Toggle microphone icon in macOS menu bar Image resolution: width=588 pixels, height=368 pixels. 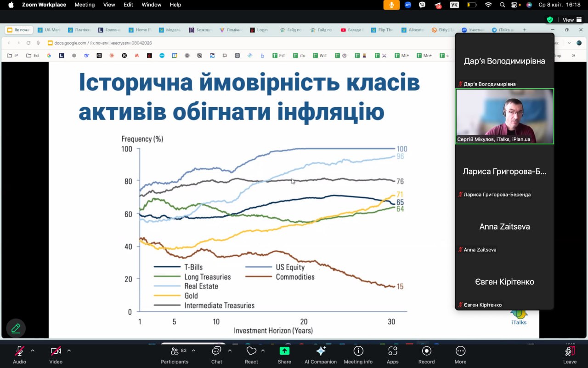tap(391, 5)
